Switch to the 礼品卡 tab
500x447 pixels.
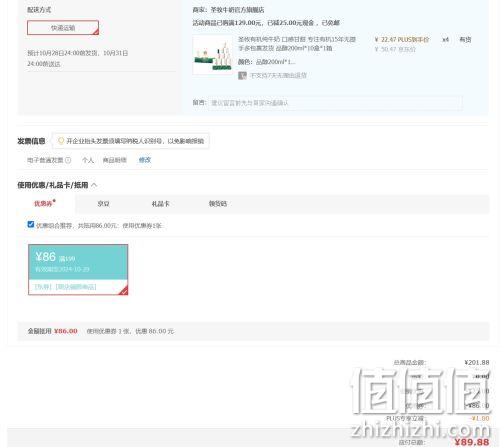pyautogui.click(x=160, y=204)
